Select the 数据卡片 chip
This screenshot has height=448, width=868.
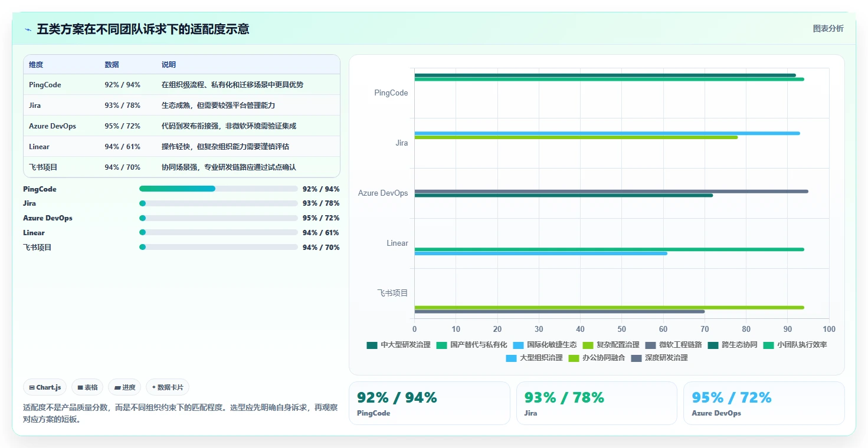point(168,387)
